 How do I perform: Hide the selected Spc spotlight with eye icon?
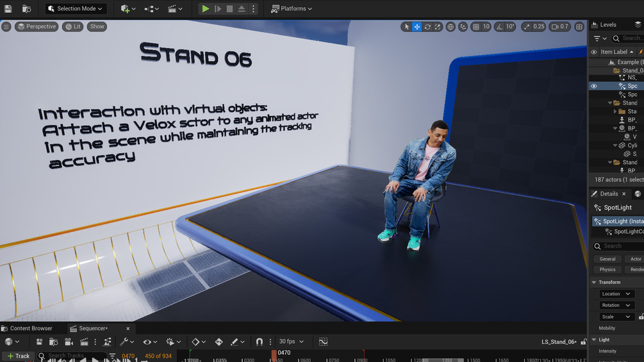click(x=594, y=86)
